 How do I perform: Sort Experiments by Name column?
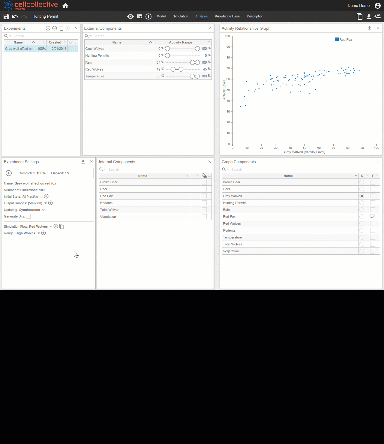pos(19,42)
